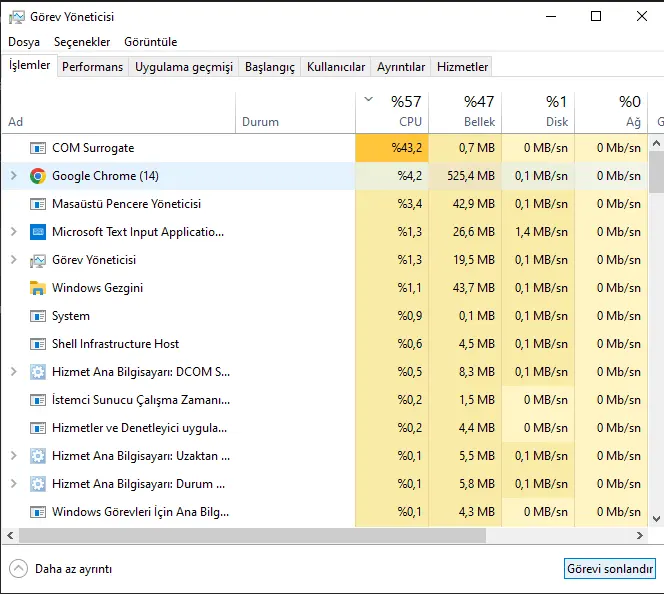664x594 pixels.
Task: Click the Task Manager icon in title bar
Action: coord(17,17)
